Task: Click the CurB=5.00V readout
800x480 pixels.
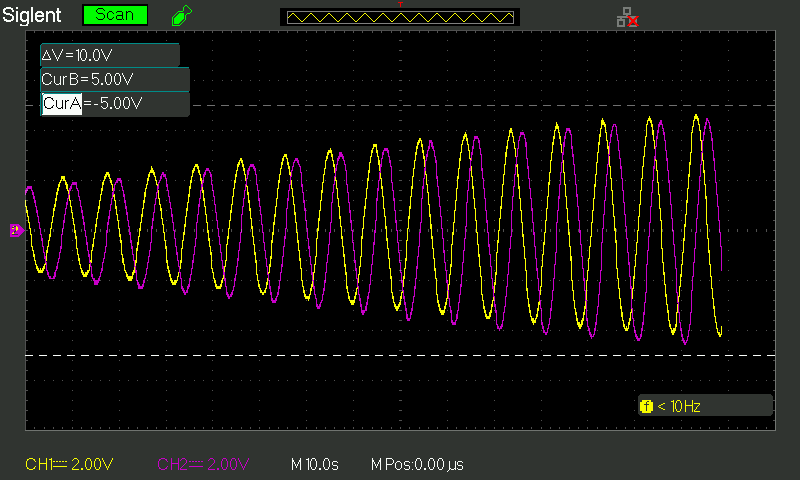Action: tap(115, 80)
